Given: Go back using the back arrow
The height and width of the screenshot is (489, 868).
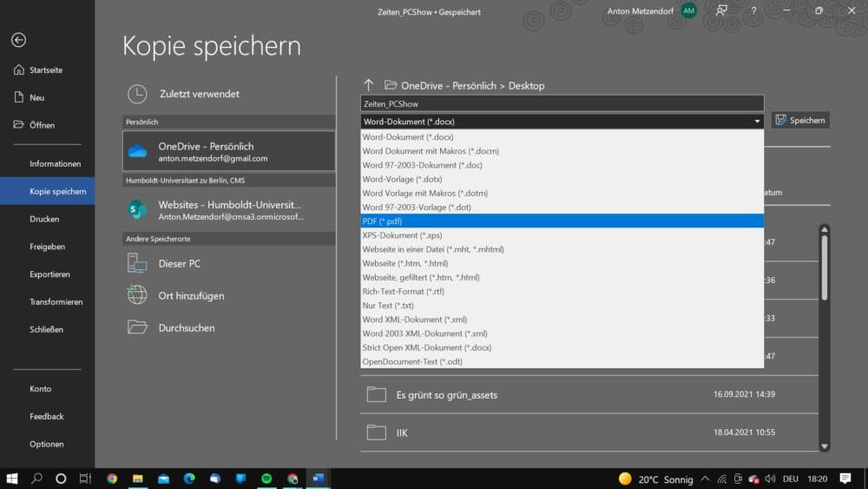Looking at the screenshot, I should pyautogui.click(x=18, y=40).
